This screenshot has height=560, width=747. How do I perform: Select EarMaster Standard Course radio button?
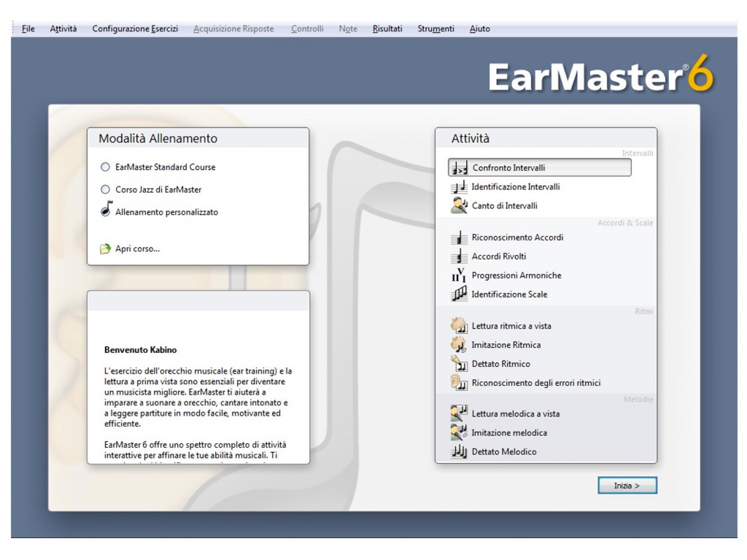click(x=105, y=167)
